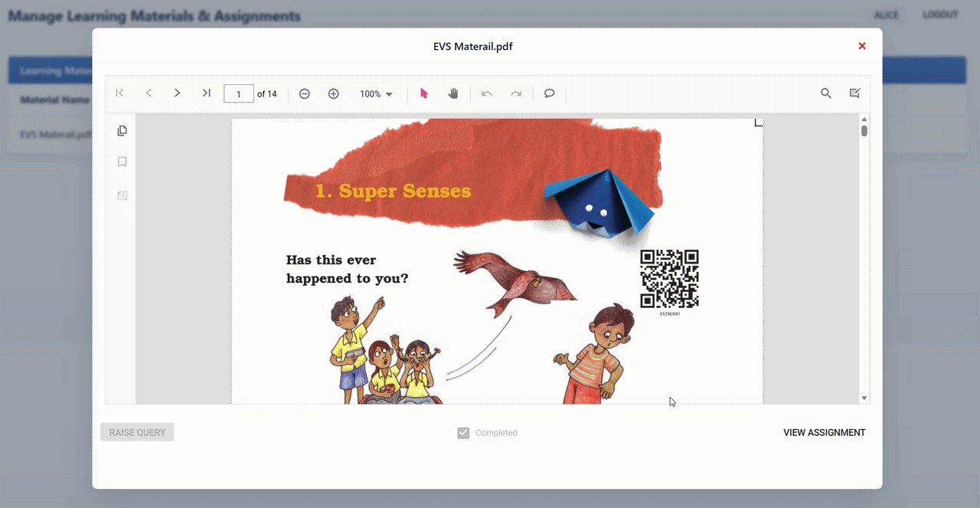Zoom in on the PDF page
The image size is (980, 508).
point(333,93)
